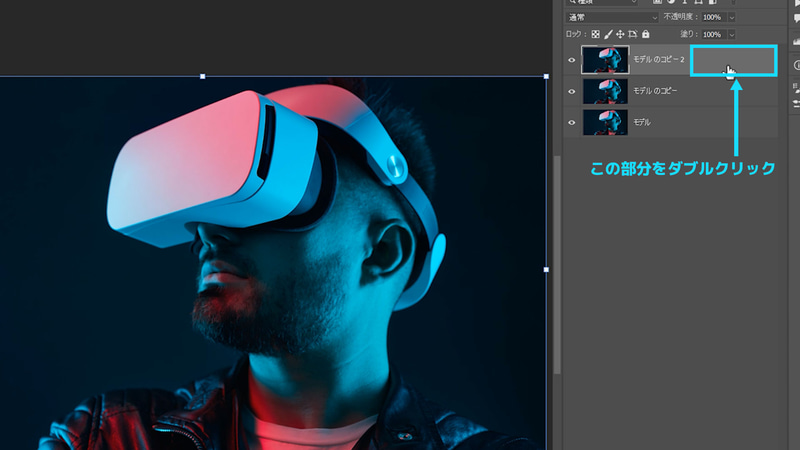Toggle lock image pixels brush icon
The width and height of the screenshot is (800, 450).
(x=608, y=34)
